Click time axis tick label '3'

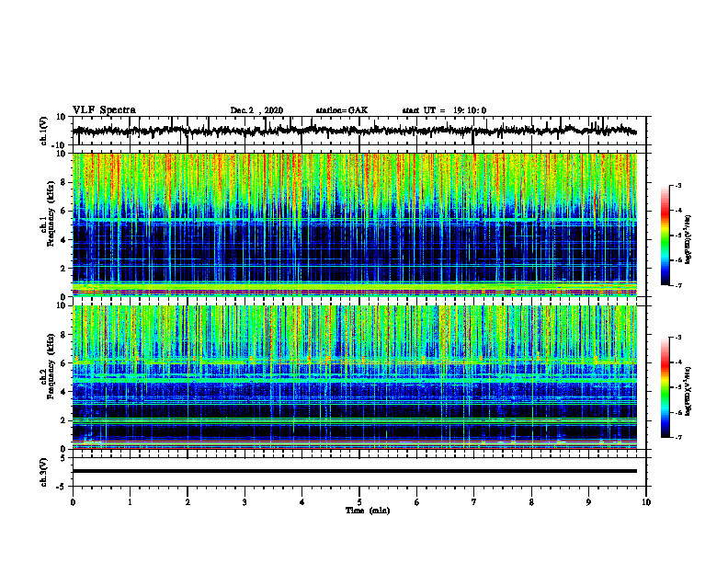point(245,502)
